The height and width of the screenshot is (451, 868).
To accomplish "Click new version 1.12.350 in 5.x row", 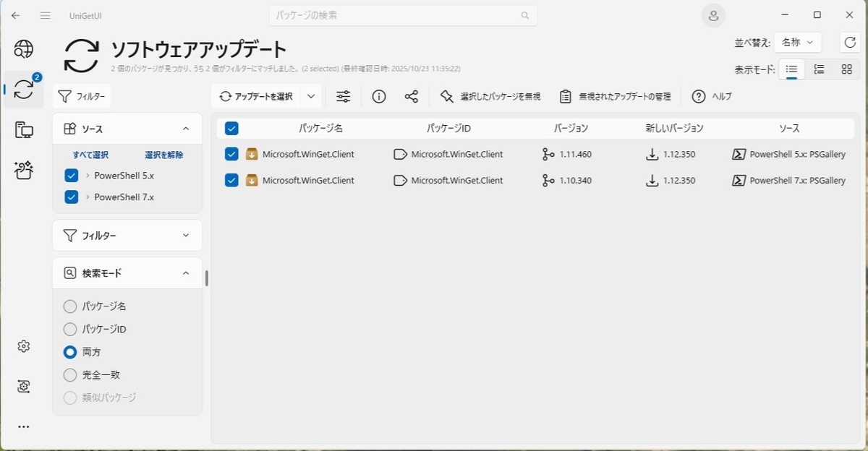I will 679,154.
